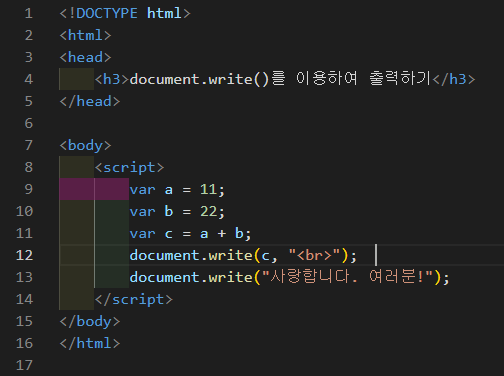The height and width of the screenshot is (376, 504).
Task: Click the opening <head> tag
Action: pyautogui.click(x=85, y=57)
